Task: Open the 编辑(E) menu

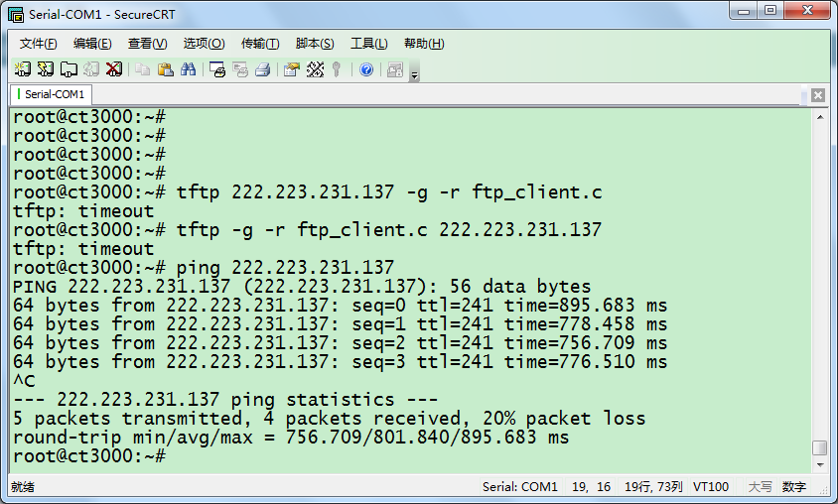Action: click(x=92, y=44)
